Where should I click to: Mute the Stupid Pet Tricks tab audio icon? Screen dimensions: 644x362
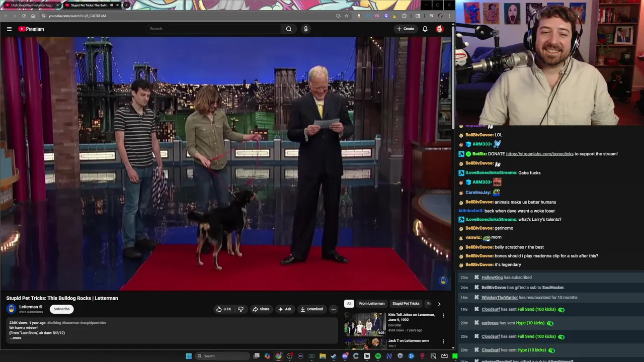point(111,5)
